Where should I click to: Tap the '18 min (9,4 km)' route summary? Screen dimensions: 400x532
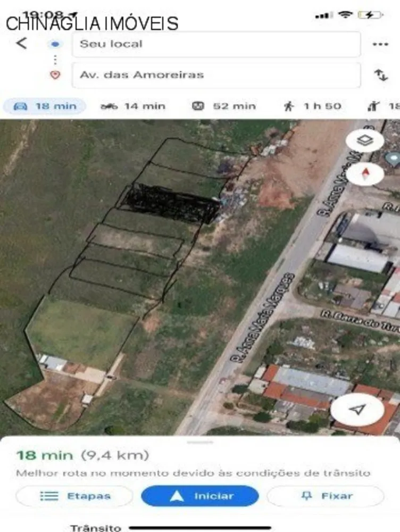coord(82,455)
